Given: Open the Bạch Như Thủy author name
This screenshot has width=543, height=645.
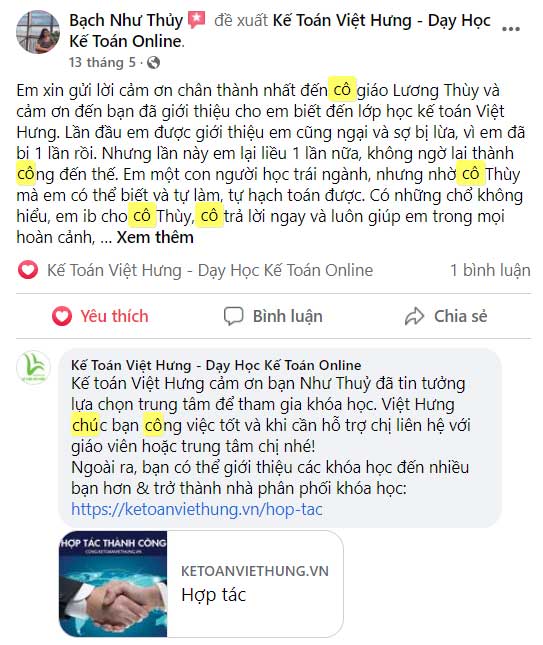Looking at the screenshot, I should point(126,20).
